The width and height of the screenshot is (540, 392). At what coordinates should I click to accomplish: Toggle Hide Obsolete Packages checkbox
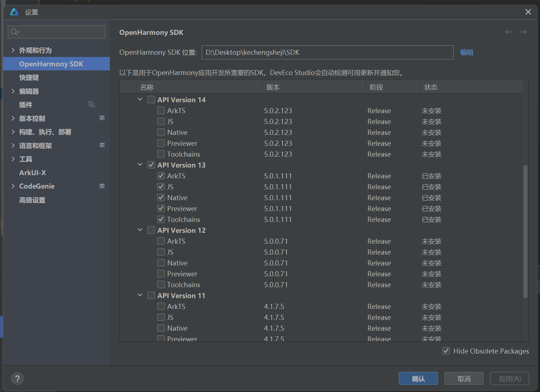[446, 351]
